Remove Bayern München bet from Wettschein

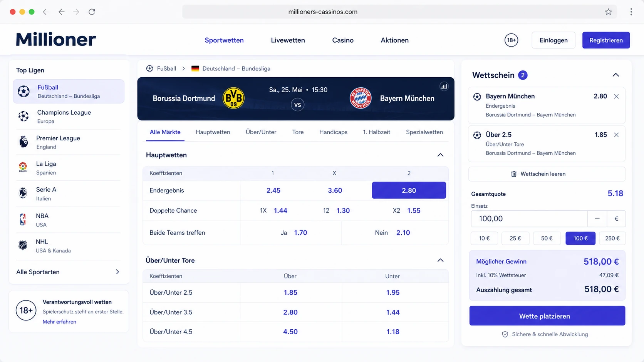pyautogui.click(x=616, y=97)
